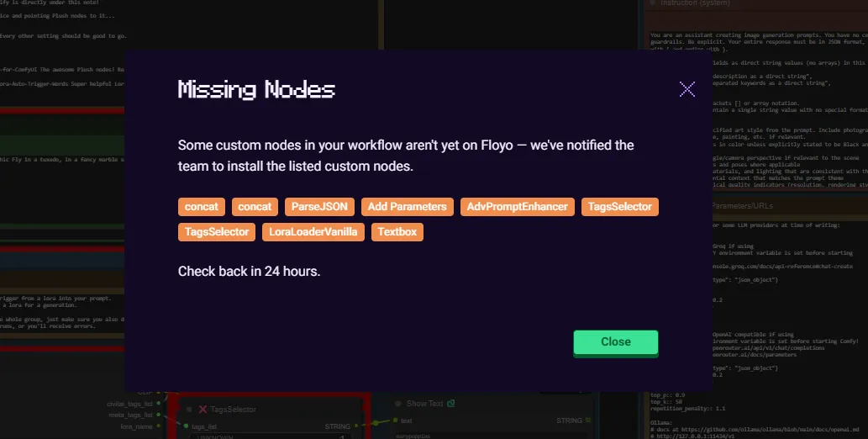The image size is (868, 439).
Task: Click the tags_list input port on TagsSelector node
Action: click(186, 426)
